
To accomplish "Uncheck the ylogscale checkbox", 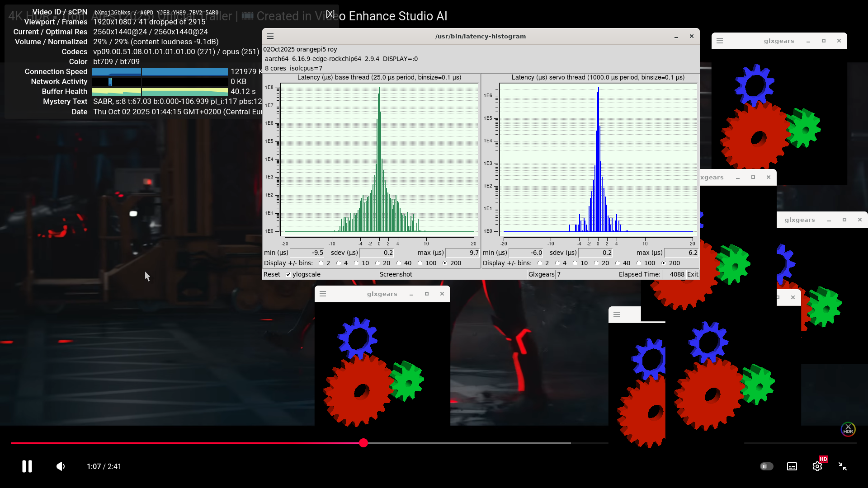I will point(288,274).
